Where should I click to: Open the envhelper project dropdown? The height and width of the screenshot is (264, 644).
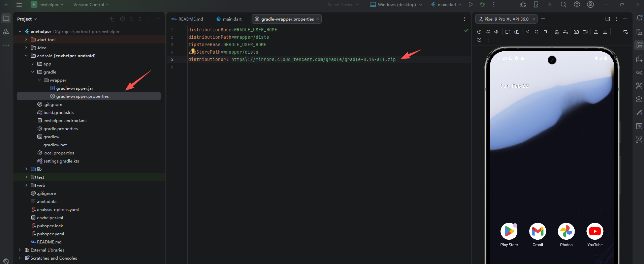pos(47,4)
